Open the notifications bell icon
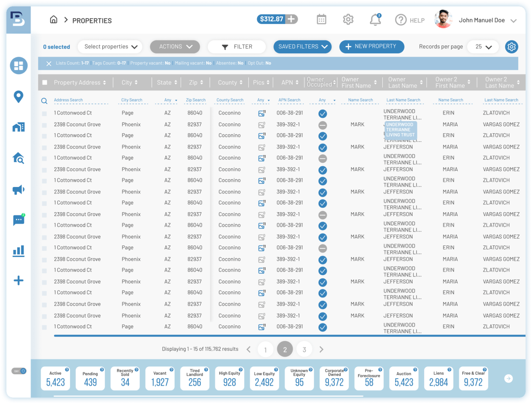Viewport: 532px width, 404px height. click(x=375, y=20)
